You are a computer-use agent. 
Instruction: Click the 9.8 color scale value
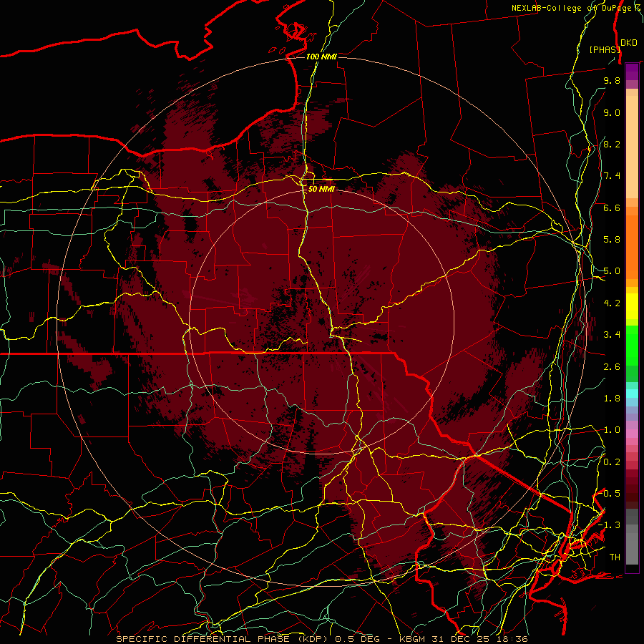point(612,80)
